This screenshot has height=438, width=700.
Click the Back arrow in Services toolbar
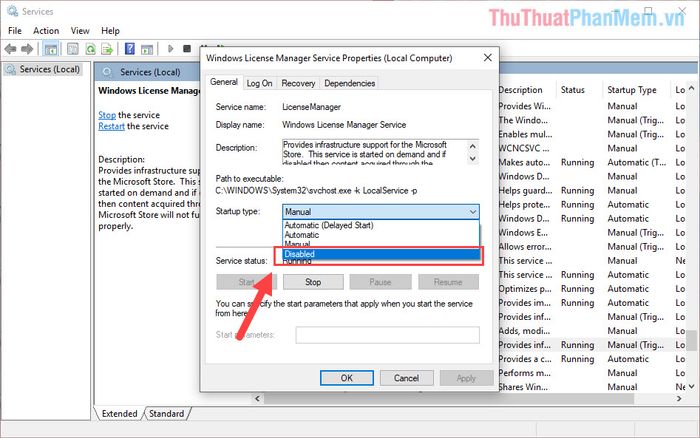pos(10,49)
